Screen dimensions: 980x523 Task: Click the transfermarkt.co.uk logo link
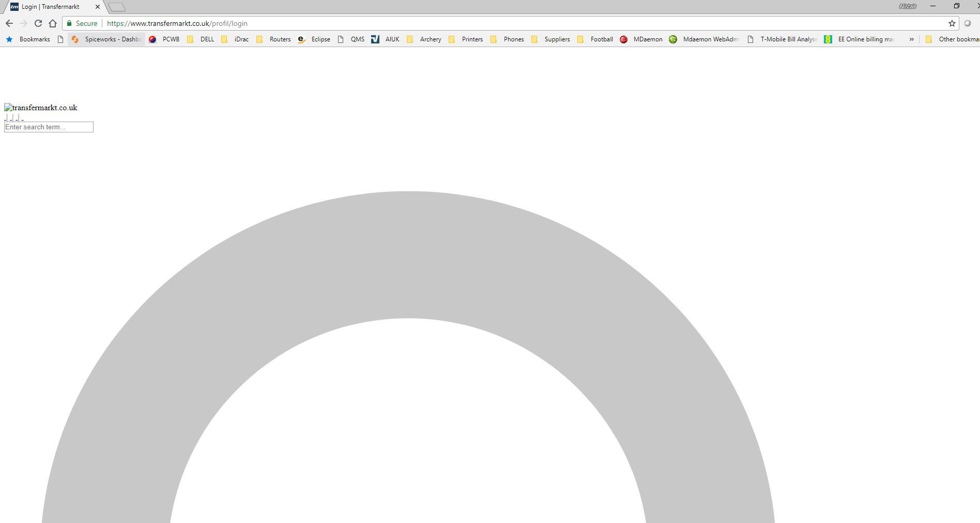[x=41, y=108]
